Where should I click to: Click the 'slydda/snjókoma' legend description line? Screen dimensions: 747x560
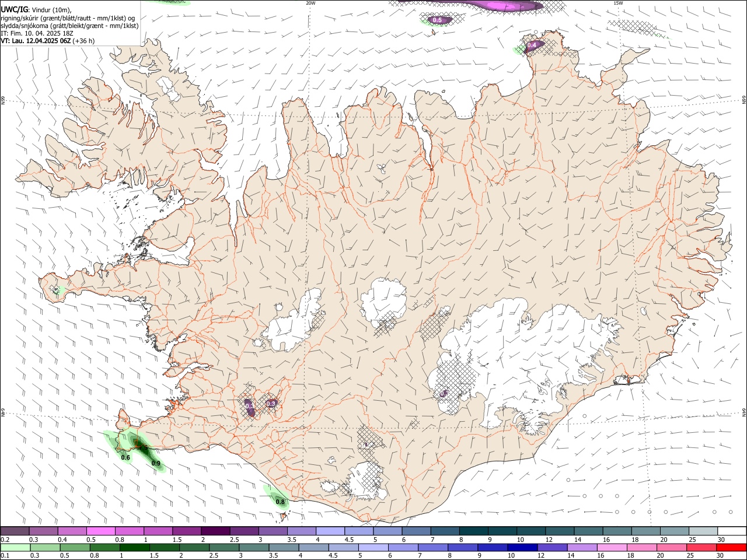click(x=69, y=26)
